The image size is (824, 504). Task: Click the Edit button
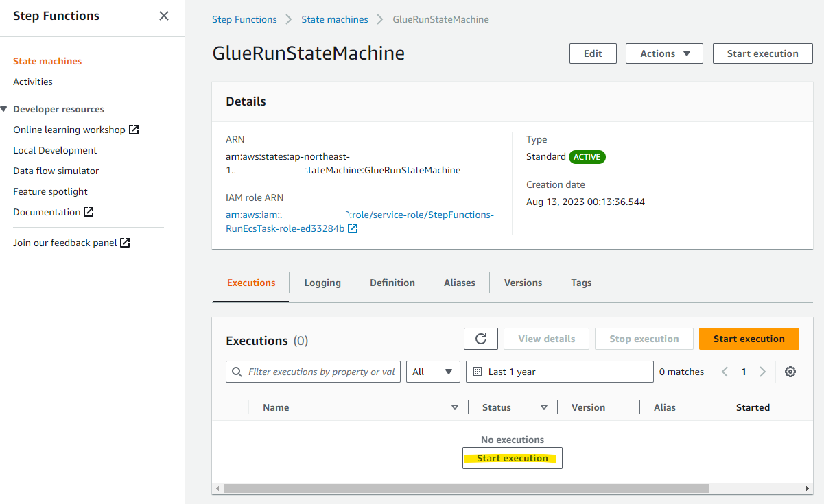pos(592,53)
